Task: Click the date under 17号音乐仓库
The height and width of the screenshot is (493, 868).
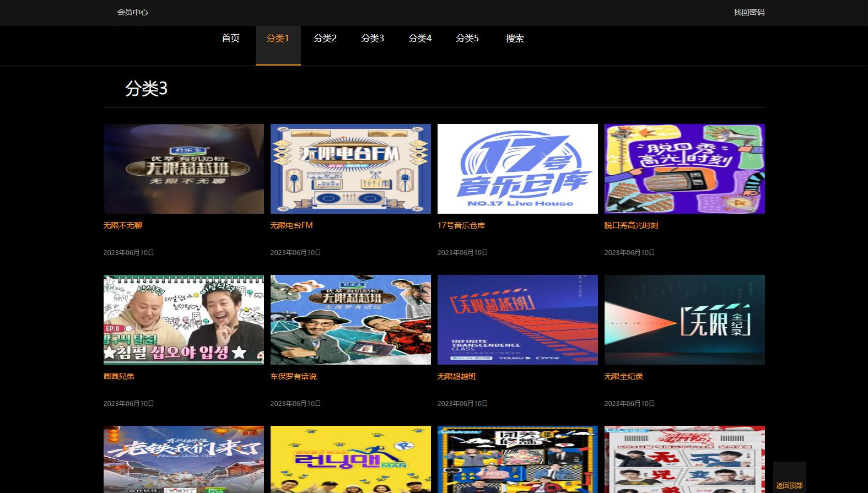Action: 462,252
